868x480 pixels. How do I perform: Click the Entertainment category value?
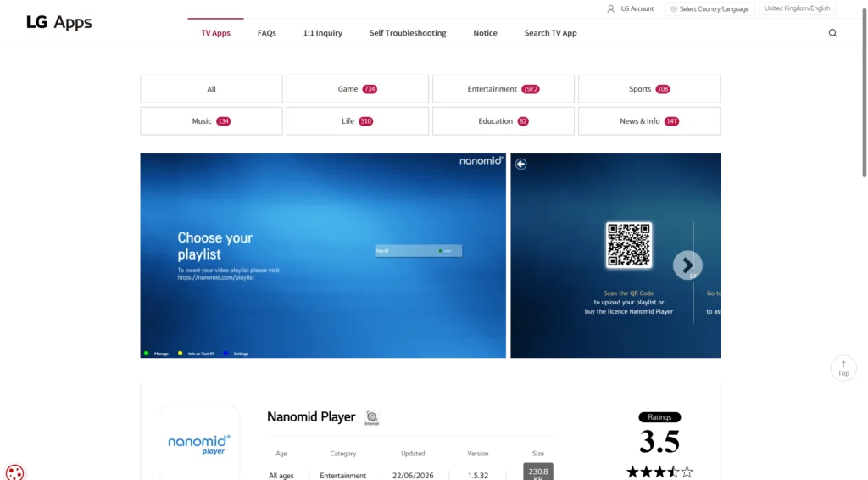[342, 476]
